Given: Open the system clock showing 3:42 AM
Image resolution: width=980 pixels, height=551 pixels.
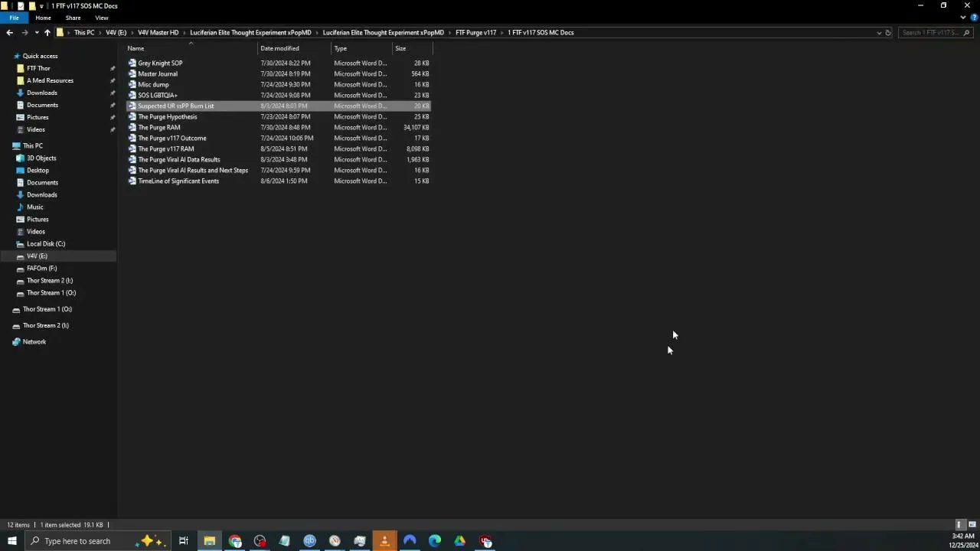Looking at the screenshot, I should point(962,541).
